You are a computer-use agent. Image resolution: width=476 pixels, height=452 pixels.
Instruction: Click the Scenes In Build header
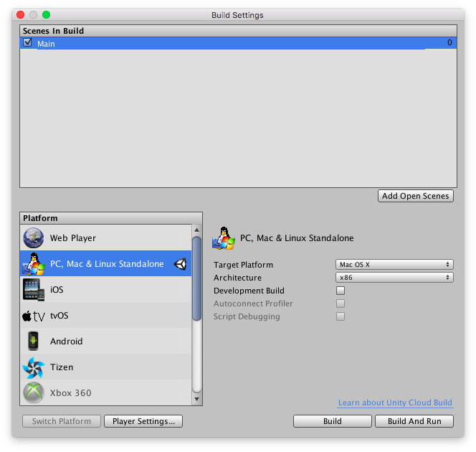pyautogui.click(x=238, y=31)
